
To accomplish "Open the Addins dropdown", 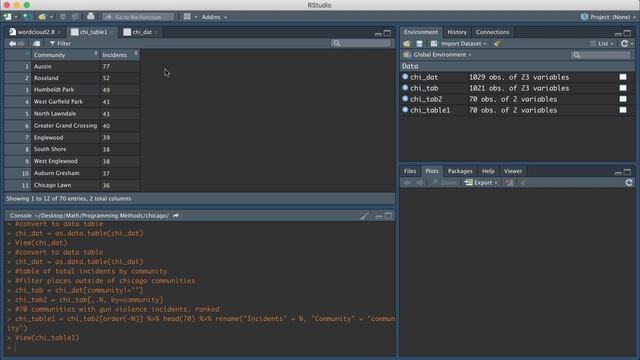I will [x=214, y=17].
